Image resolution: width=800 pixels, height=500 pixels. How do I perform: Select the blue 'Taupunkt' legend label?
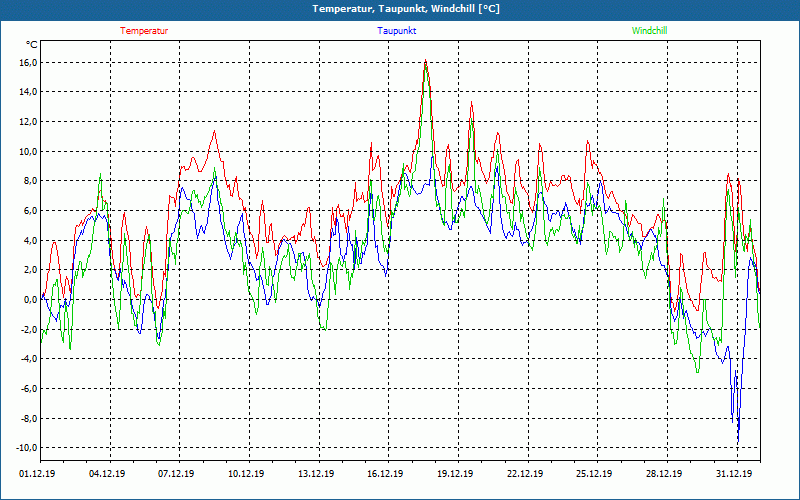396,31
